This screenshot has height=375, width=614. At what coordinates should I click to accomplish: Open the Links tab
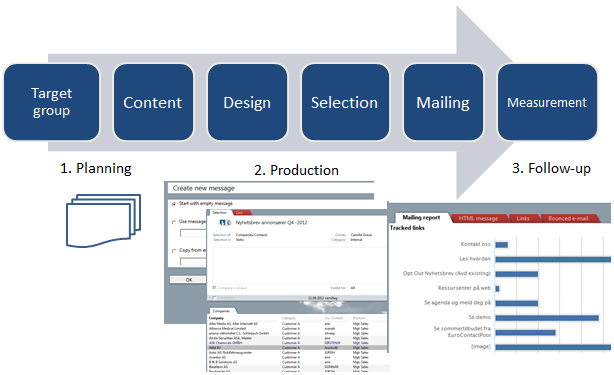[x=523, y=218]
